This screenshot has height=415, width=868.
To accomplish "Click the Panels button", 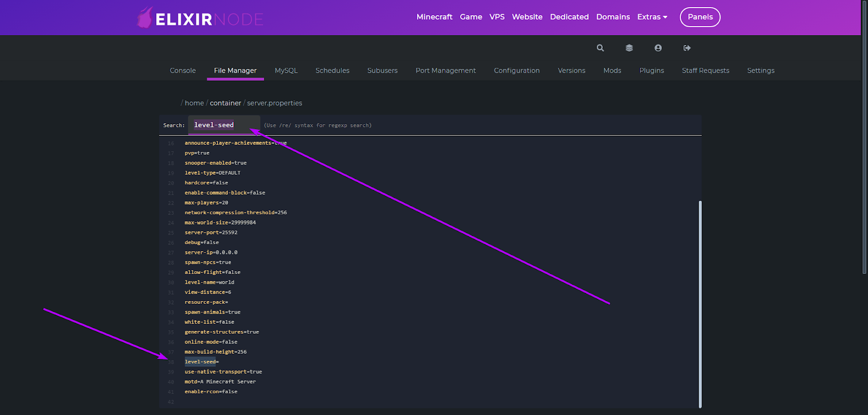I will pos(700,17).
